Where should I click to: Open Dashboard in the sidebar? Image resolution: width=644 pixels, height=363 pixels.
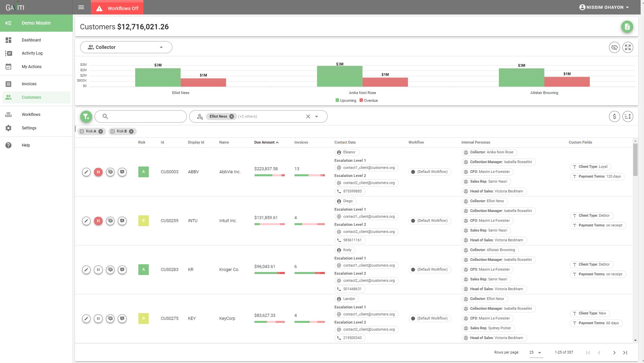point(36,40)
